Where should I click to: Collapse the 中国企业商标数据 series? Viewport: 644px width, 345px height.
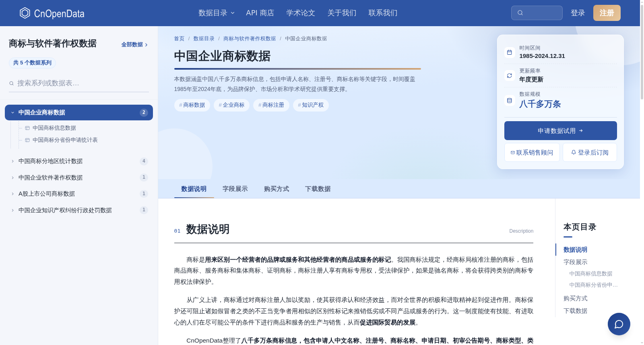coord(79,112)
